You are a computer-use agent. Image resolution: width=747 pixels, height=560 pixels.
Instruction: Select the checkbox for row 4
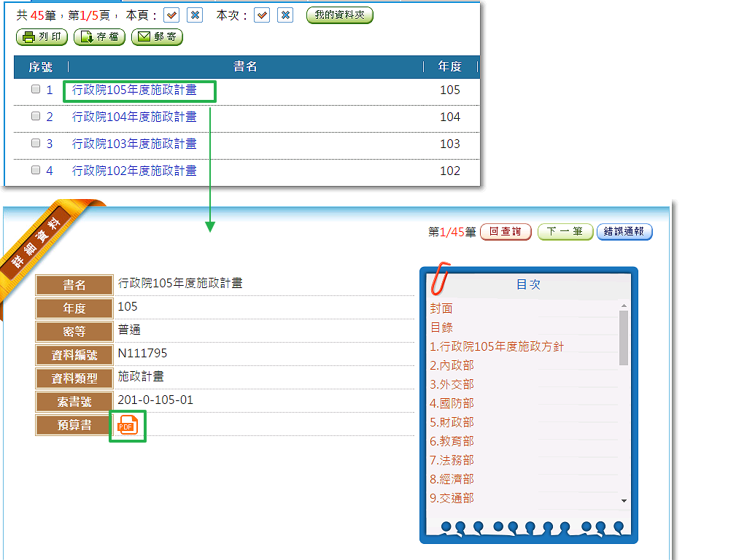pyautogui.click(x=36, y=171)
